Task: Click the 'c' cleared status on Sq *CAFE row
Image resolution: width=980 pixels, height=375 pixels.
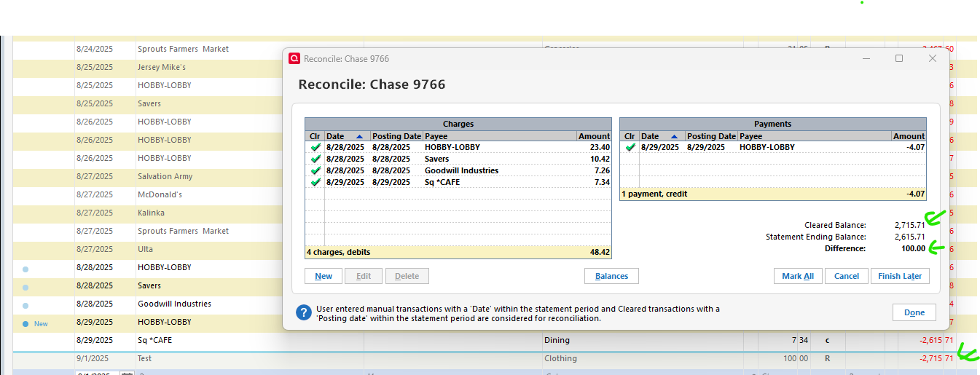Action: (827, 340)
